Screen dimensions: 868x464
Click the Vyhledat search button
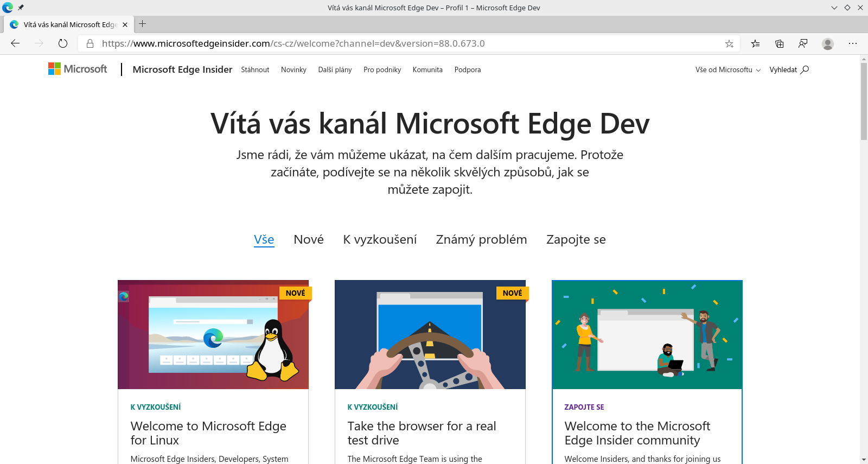point(789,69)
